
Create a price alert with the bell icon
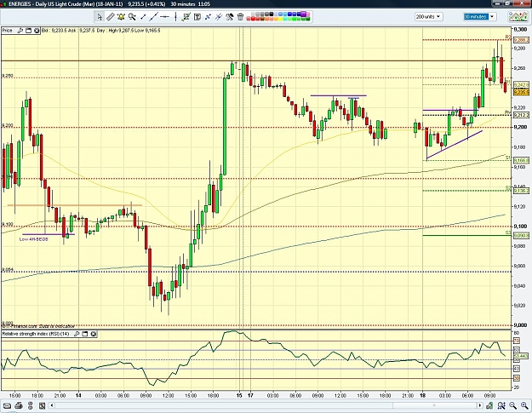pyautogui.click(x=121, y=17)
